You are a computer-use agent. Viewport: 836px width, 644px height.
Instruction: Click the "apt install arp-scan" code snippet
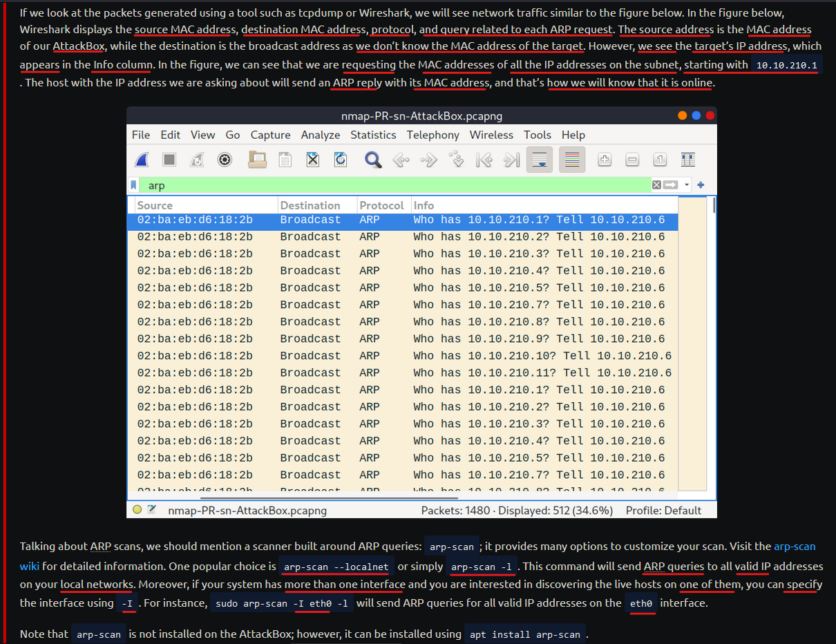pyautogui.click(x=525, y=634)
